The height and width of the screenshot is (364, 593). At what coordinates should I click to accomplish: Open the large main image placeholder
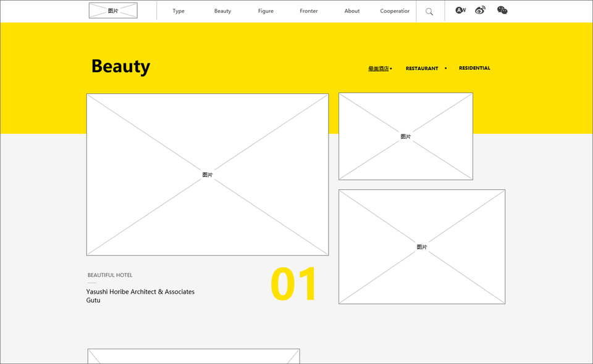click(x=208, y=175)
